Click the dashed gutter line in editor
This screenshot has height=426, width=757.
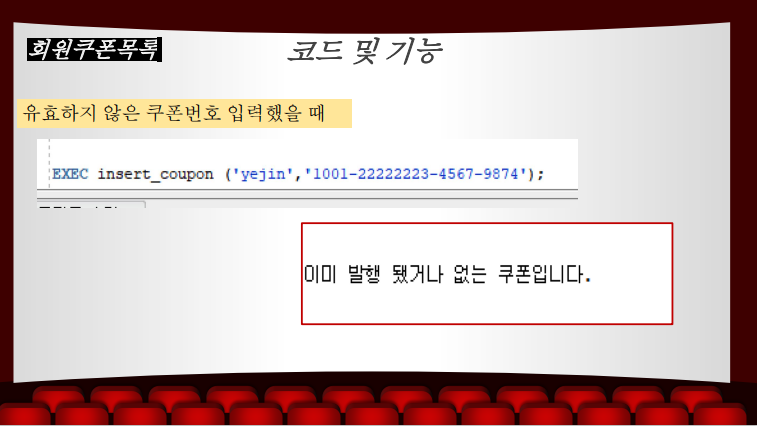49,164
